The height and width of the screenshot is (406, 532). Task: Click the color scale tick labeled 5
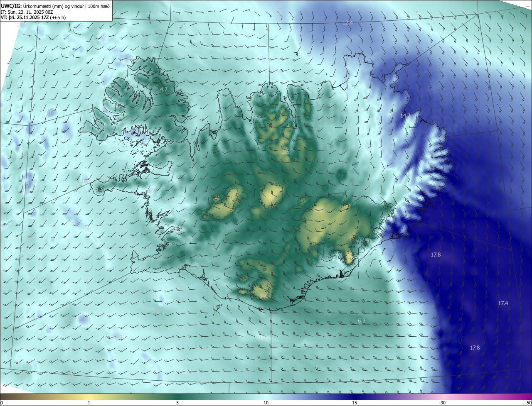click(x=177, y=403)
